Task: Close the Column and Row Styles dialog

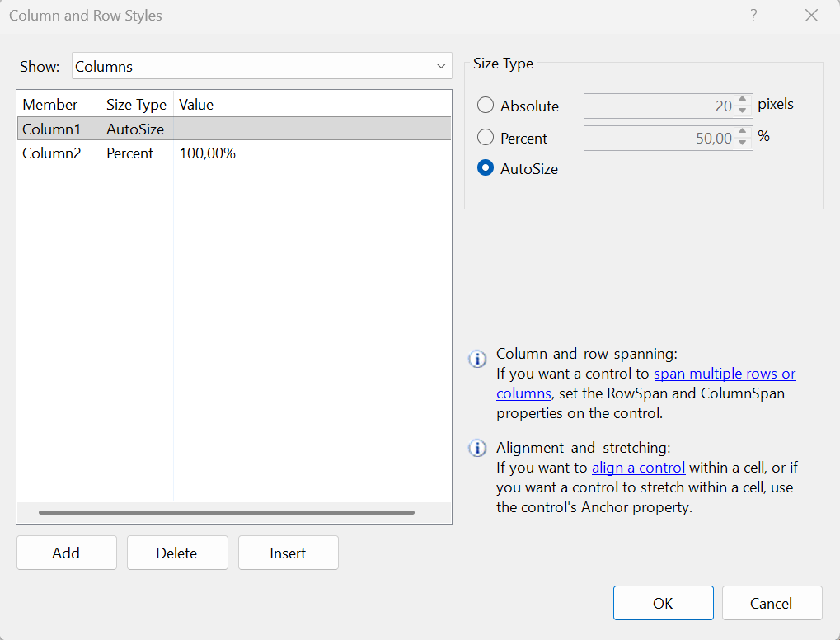Action: [812, 16]
